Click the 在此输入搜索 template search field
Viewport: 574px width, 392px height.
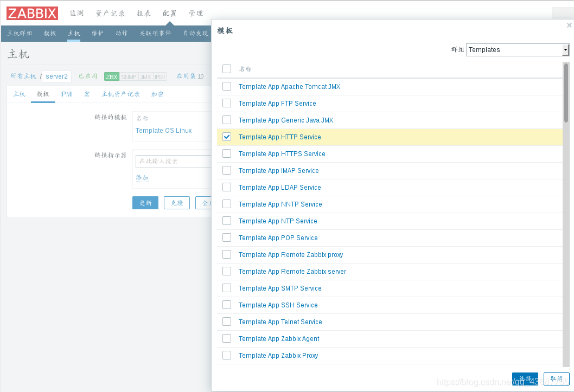(x=174, y=161)
